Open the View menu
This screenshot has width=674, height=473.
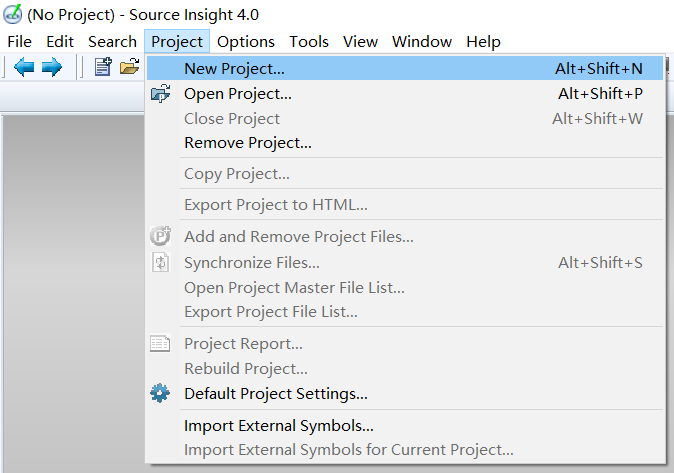coord(360,42)
